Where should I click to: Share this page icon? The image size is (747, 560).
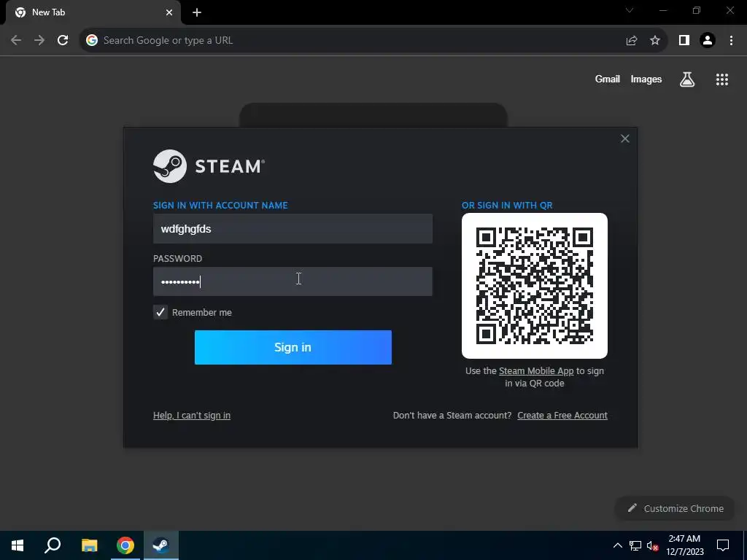(631, 40)
